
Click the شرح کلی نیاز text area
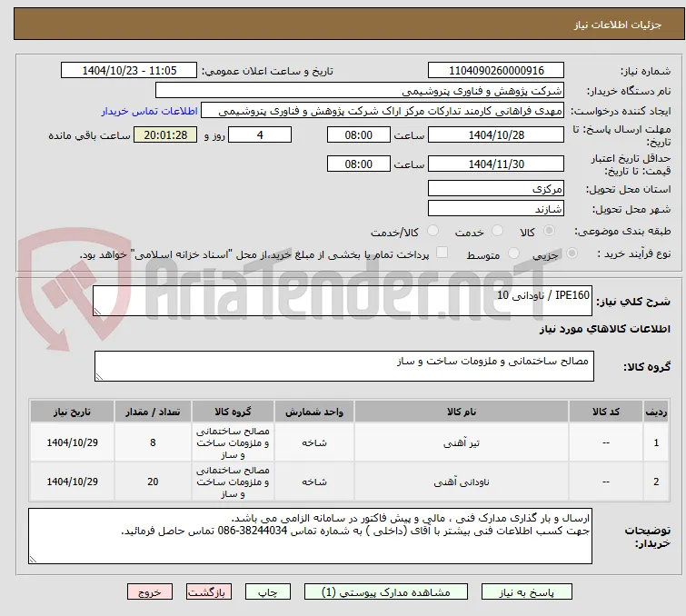point(343,301)
